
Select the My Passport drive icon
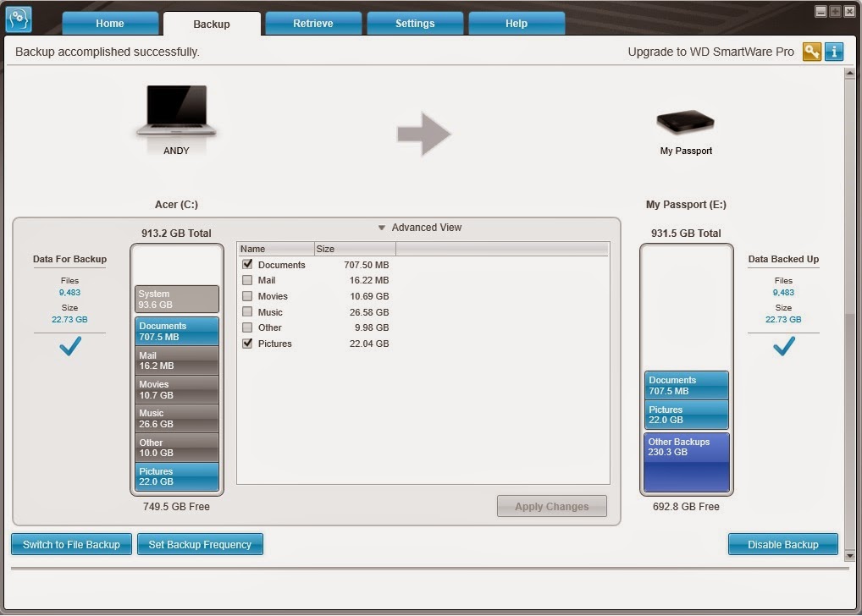pos(686,122)
